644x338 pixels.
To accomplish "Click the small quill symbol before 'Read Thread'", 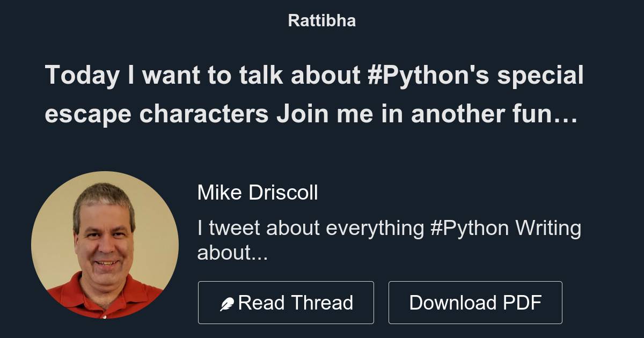I will click(x=228, y=302).
